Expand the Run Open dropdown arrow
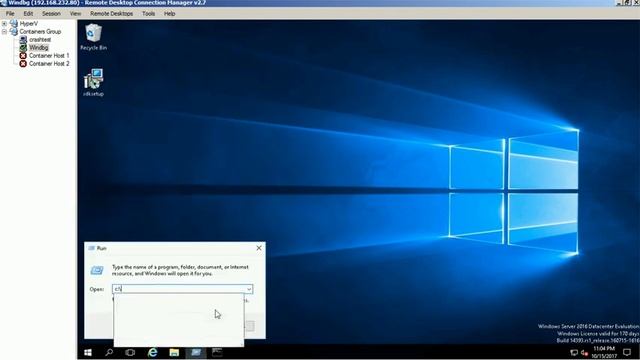Image resolution: width=640 pixels, height=360 pixels. [x=249, y=289]
